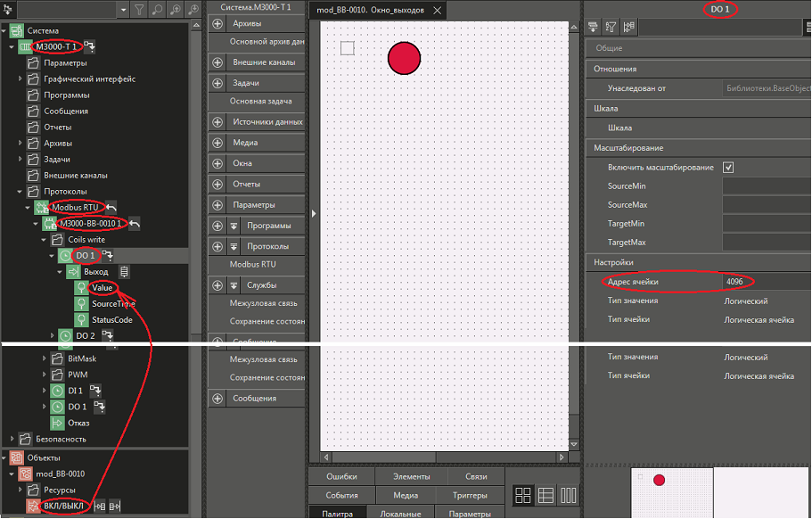The width and height of the screenshot is (812, 519).
Task: Expand the DO 2 tree node
Action: tap(53, 336)
